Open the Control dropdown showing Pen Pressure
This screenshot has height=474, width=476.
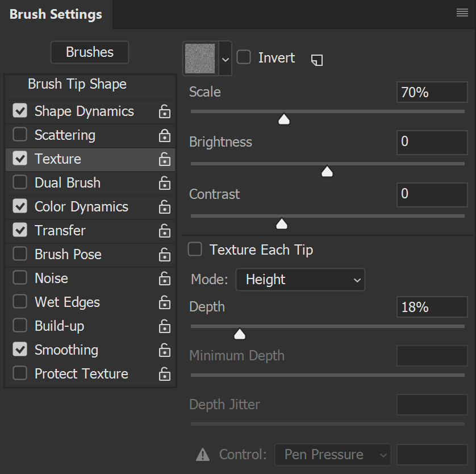(x=333, y=455)
